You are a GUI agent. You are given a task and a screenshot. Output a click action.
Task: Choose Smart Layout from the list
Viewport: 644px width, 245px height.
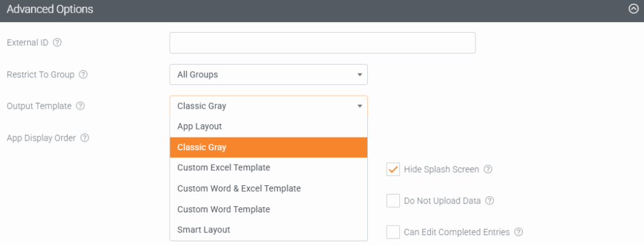coord(269,230)
